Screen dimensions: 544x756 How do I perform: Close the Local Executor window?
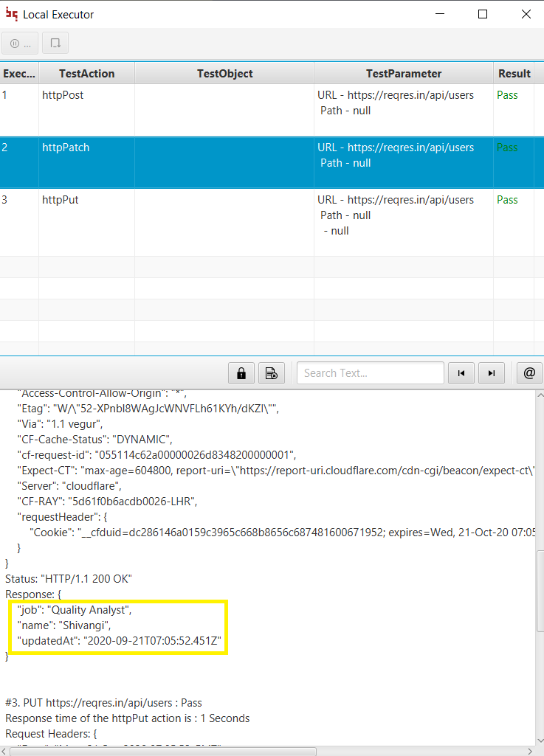click(526, 15)
